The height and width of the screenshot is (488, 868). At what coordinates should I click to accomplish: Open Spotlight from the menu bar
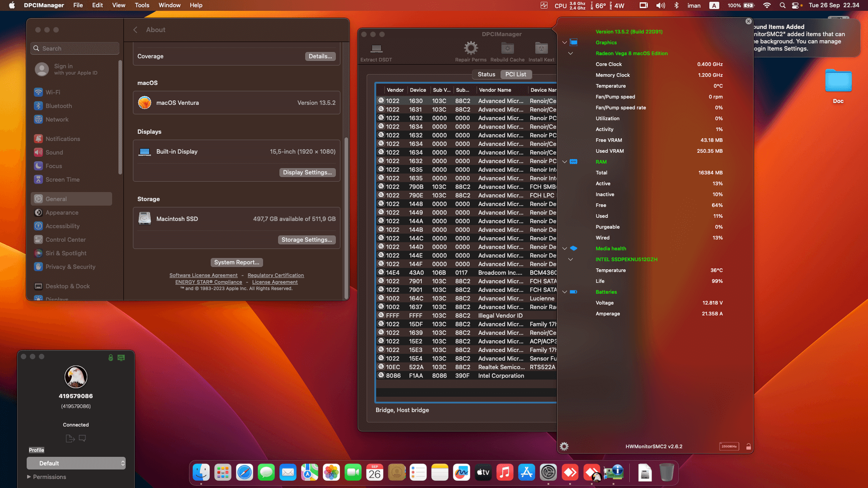click(x=782, y=5)
